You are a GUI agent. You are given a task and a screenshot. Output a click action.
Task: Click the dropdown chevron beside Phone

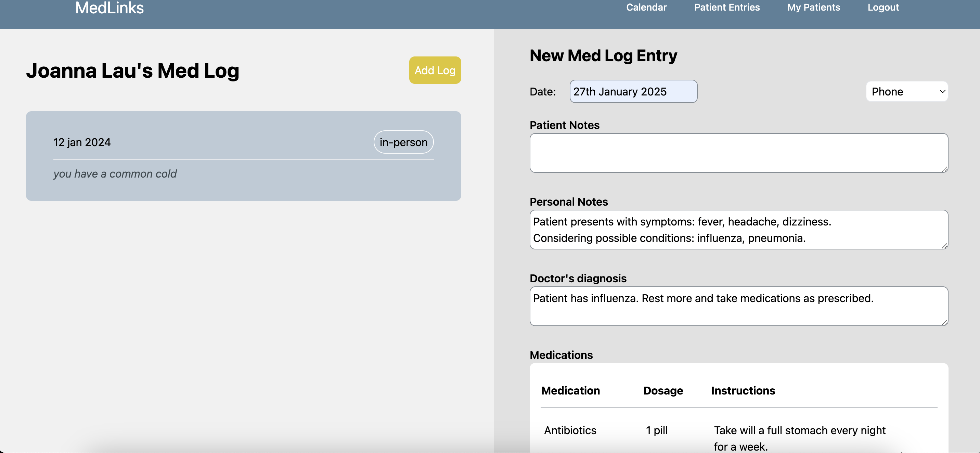[x=942, y=91]
